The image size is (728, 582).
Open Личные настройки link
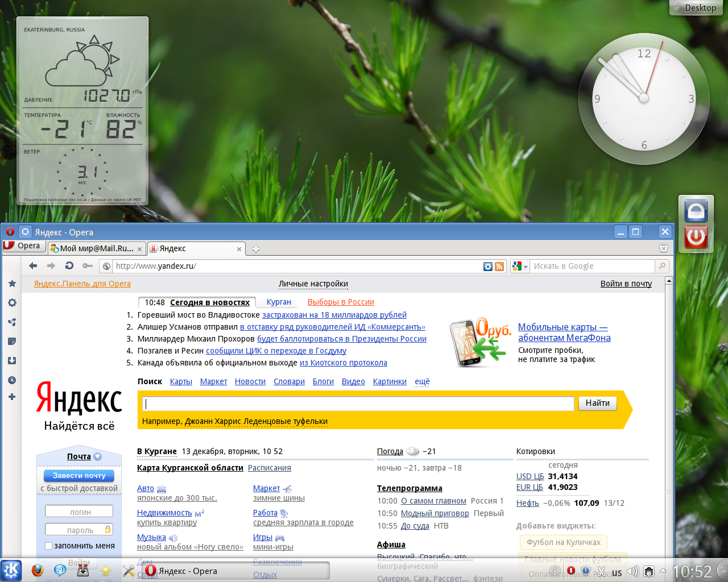(313, 284)
